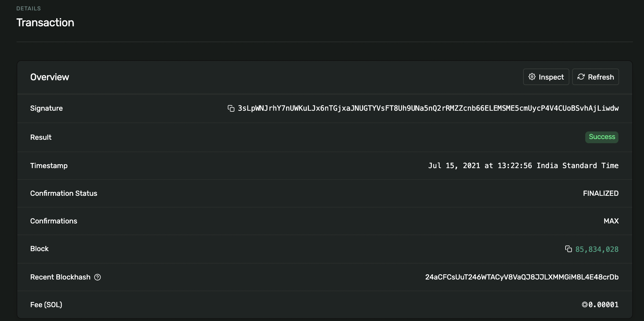Open block 85,834,028 link
644x321 pixels.
tap(597, 249)
